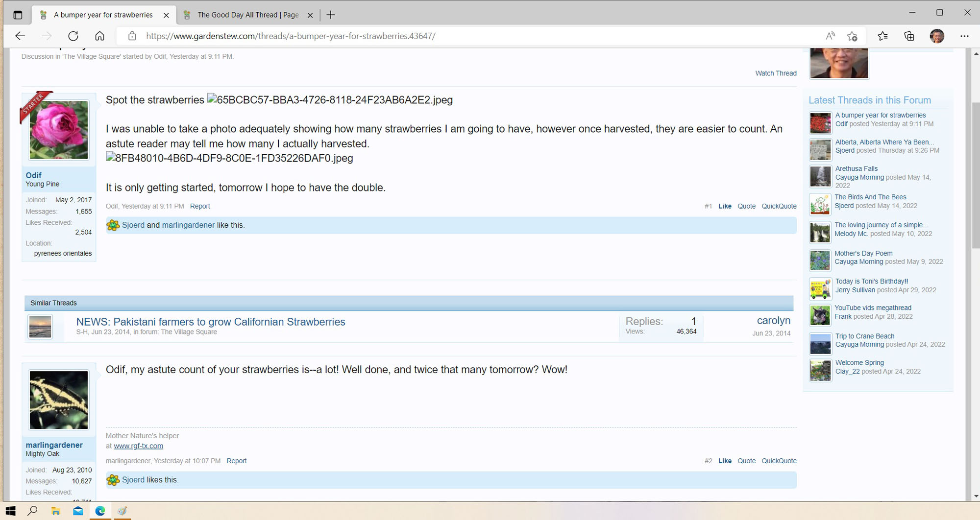Close the 'The Good Day All Thread' tab
980x520 pixels.
[x=310, y=15]
